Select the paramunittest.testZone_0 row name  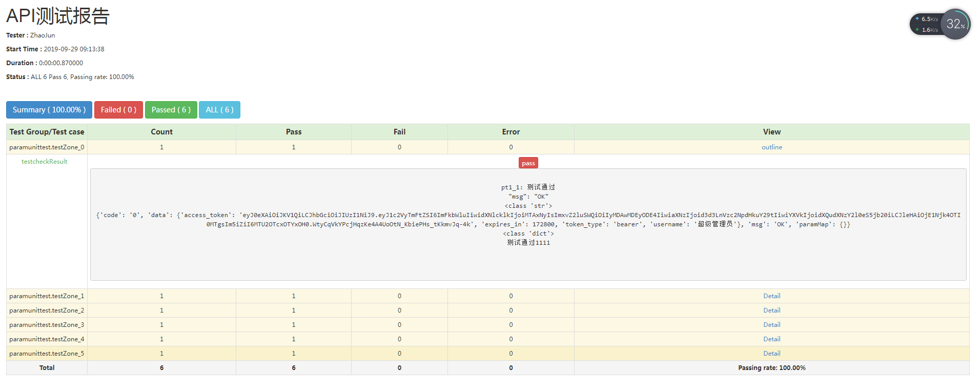click(x=47, y=147)
